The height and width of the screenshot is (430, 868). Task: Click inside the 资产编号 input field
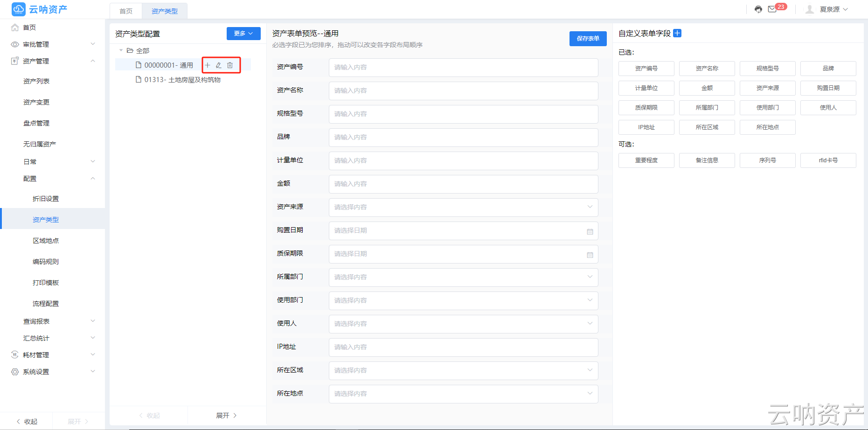pyautogui.click(x=463, y=67)
